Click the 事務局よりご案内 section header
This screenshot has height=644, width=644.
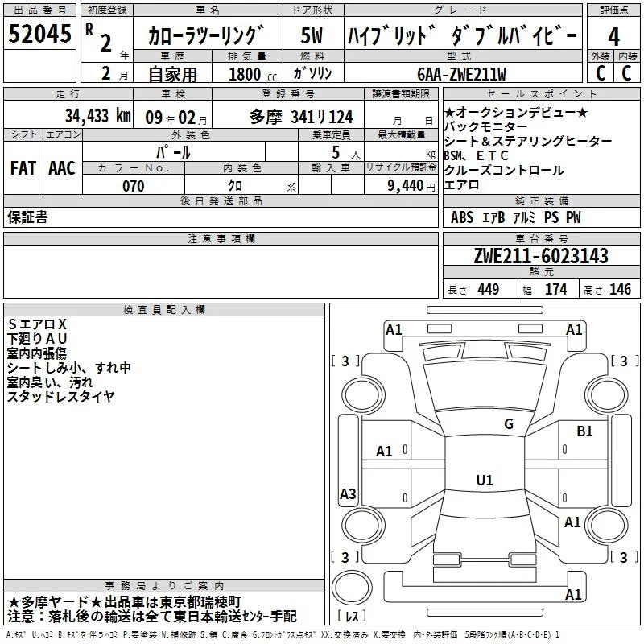pos(164,585)
